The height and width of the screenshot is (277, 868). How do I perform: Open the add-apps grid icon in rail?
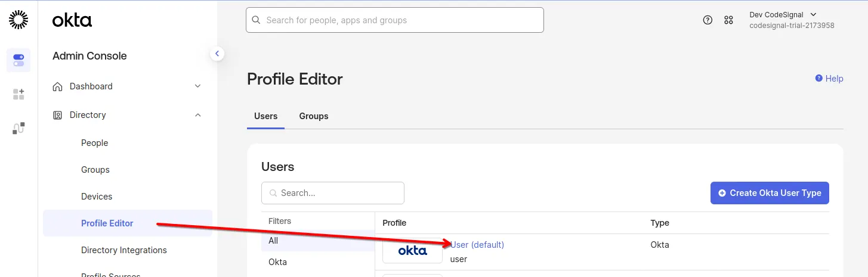pos(18,94)
